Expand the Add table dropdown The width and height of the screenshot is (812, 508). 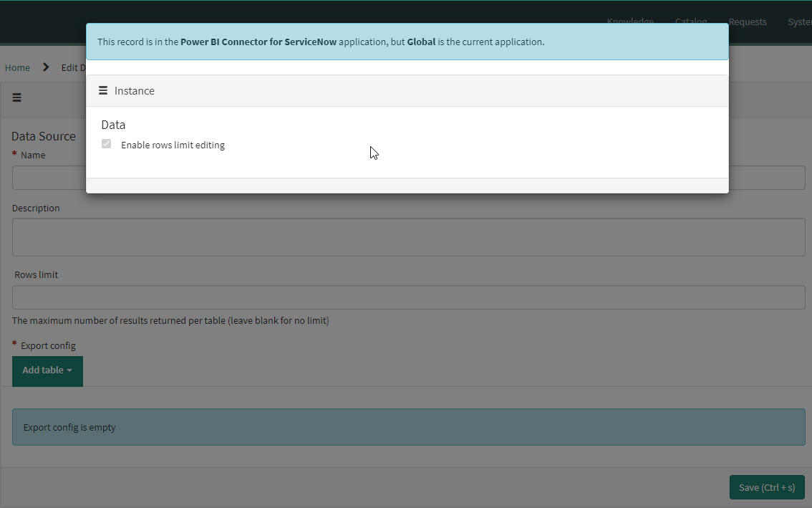tap(47, 370)
